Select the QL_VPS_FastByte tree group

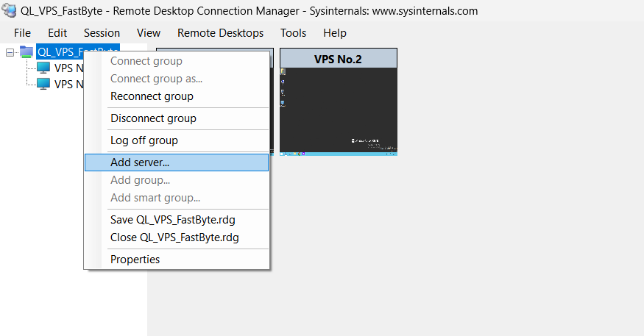click(x=78, y=51)
